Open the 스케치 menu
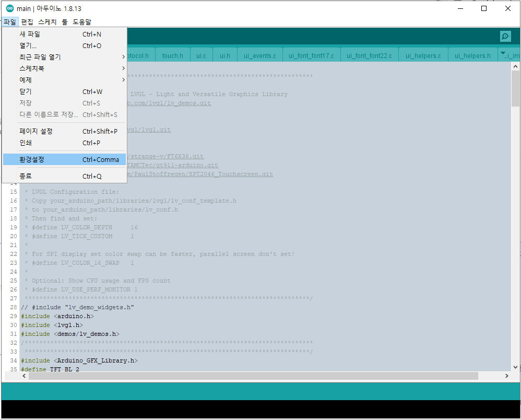The width and height of the screenshot is (521, 420). point(48,22)
